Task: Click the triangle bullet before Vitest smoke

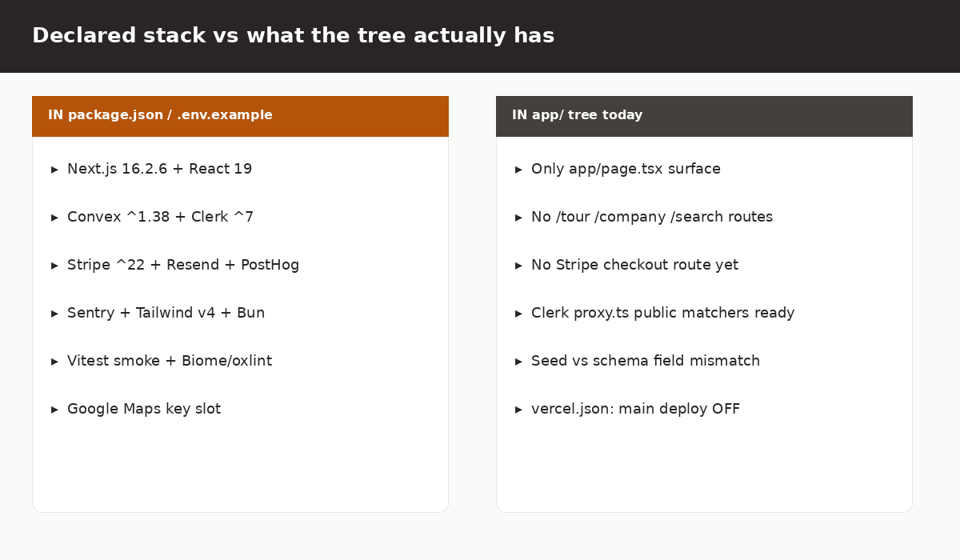Action: tap(54, 362)
